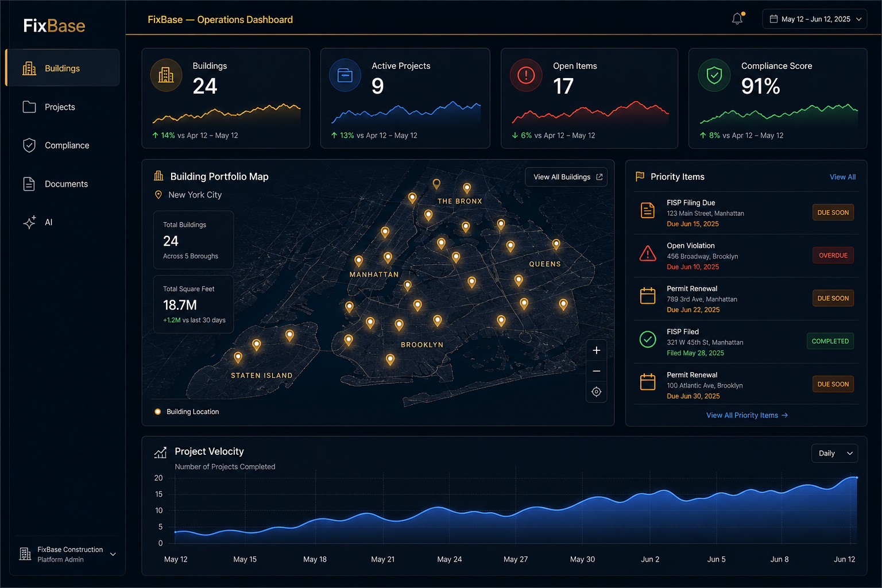Click the Jun 12 endpoint on velocity chart
This screenshot has width=882, height=588.
(857, 477)
